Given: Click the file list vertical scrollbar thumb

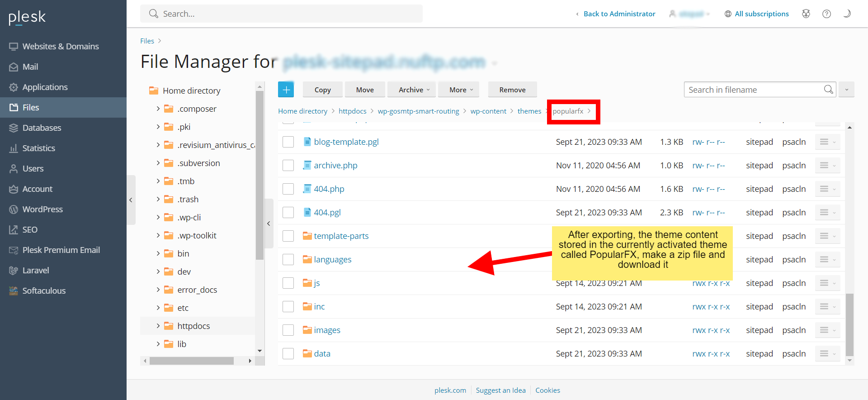Looking at the screenshot, I should (849, 324).
